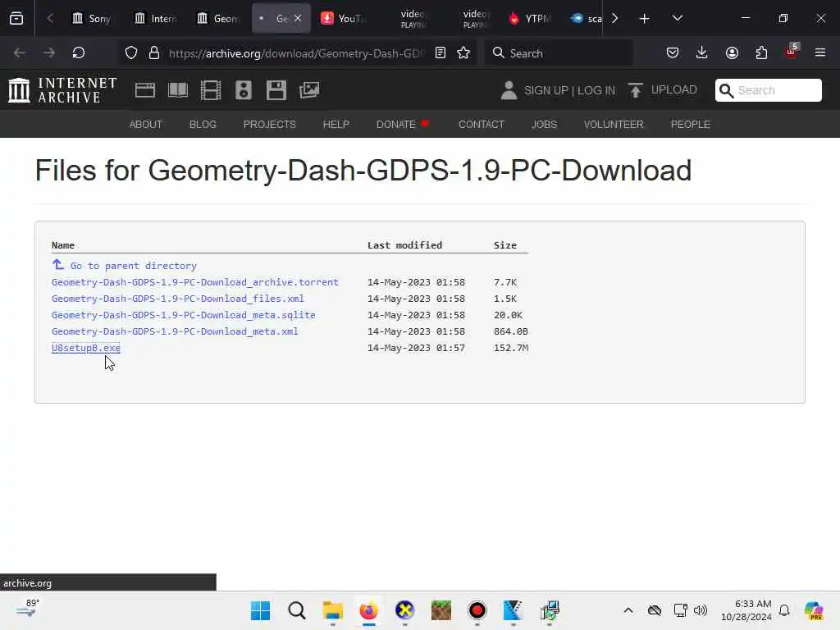Close the current Geometry Dash tab
The image size is (840, 630).
coord(298,19)
